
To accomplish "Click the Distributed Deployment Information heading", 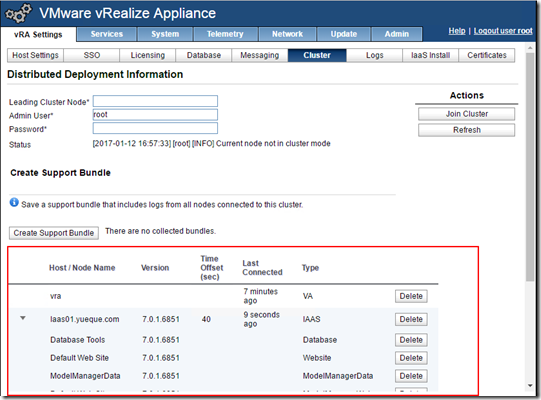I will click(95, 75).
